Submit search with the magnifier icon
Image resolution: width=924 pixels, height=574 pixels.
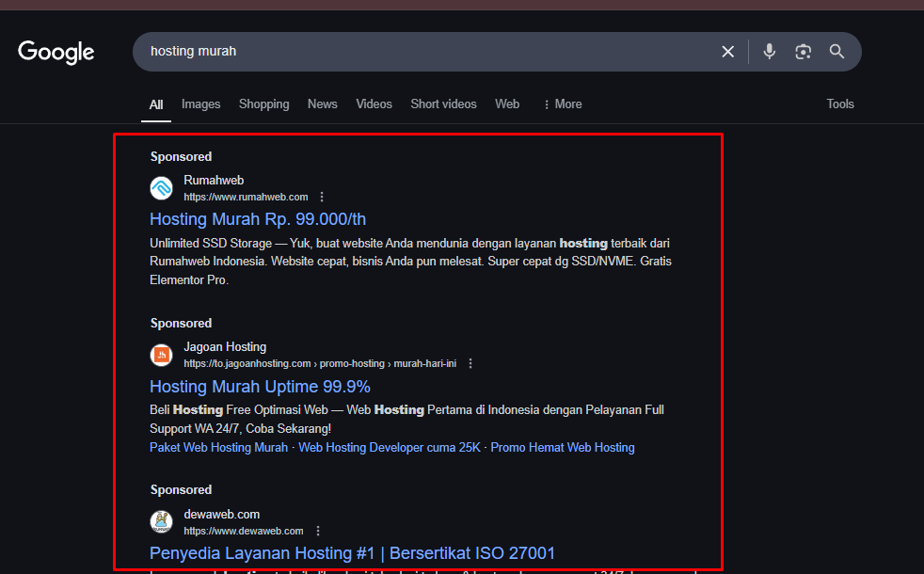(836, 52)
